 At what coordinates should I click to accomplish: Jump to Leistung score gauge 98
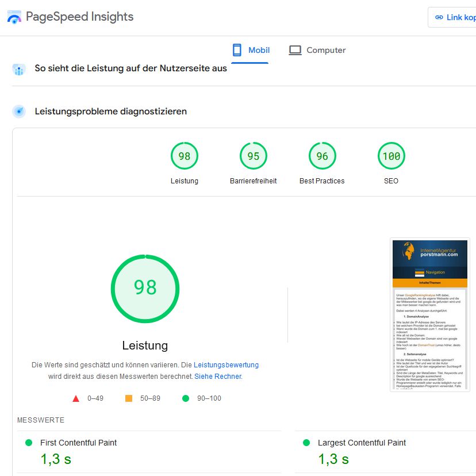(185, 156)
